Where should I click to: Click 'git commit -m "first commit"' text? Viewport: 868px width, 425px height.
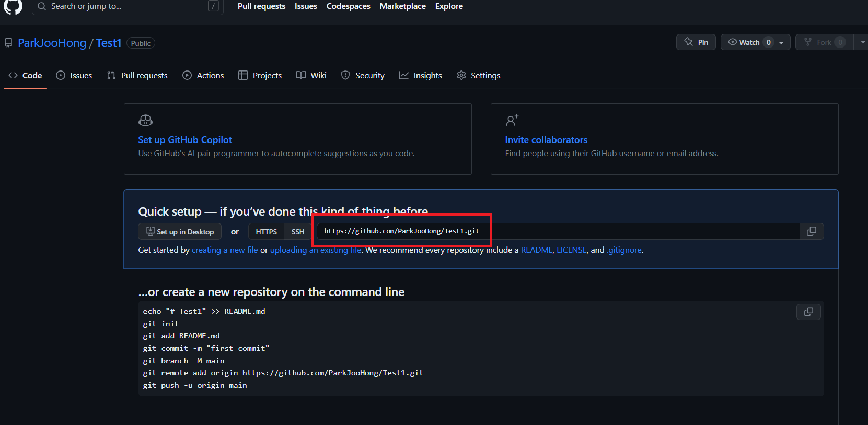point(206,348)
